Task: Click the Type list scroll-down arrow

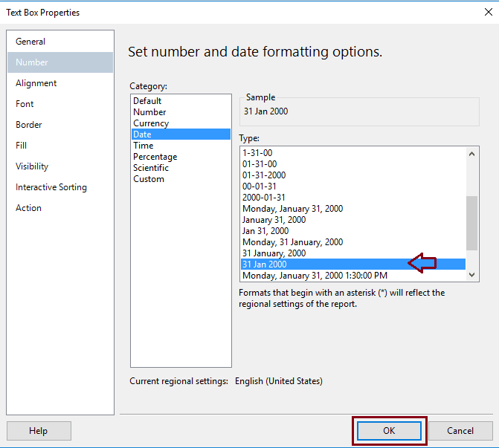Action: pos(471,275)
